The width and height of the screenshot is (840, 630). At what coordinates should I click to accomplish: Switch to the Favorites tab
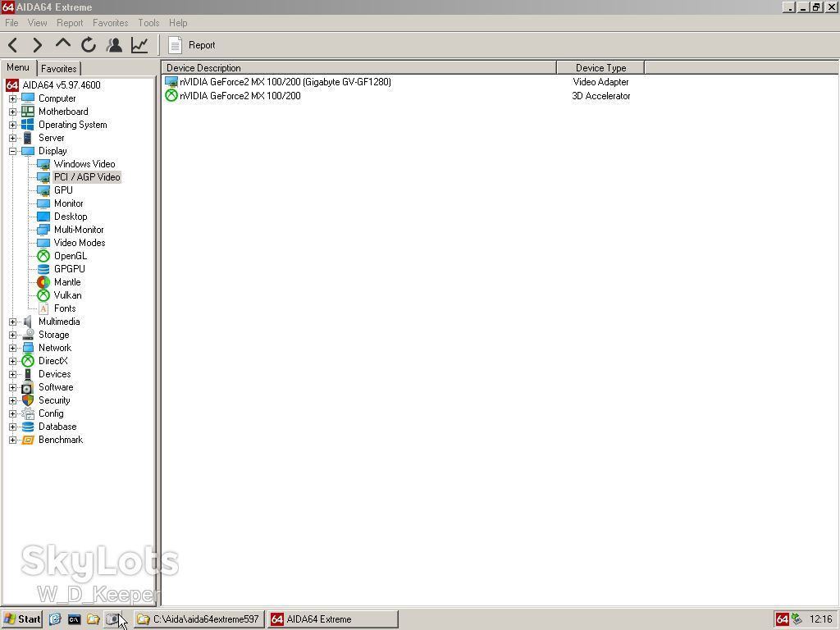(59, 69)
